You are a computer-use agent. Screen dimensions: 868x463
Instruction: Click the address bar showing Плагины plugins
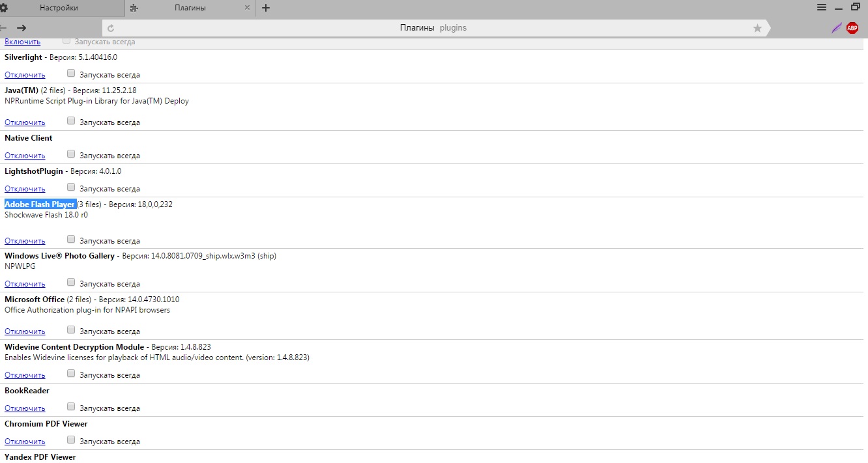[x=433, y=28]
